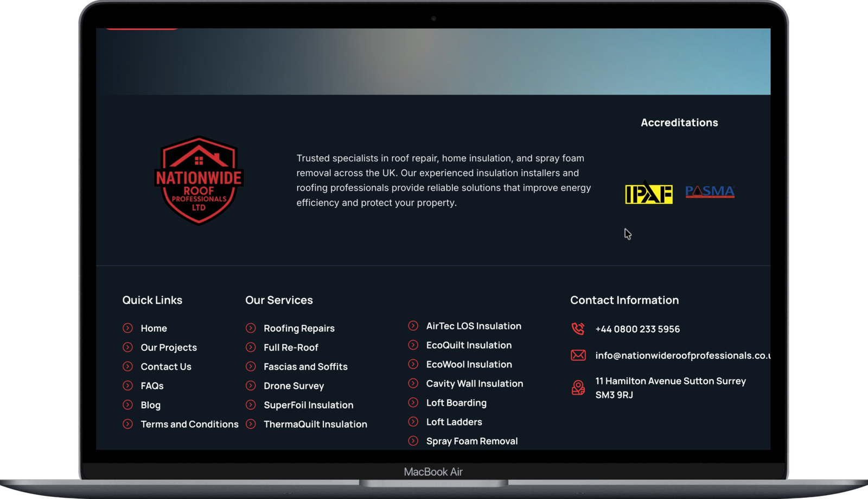Image resolution: width=868 pixels, height=499 pixels.
Task: Open the Loft Boarding link
Action: 456,403
